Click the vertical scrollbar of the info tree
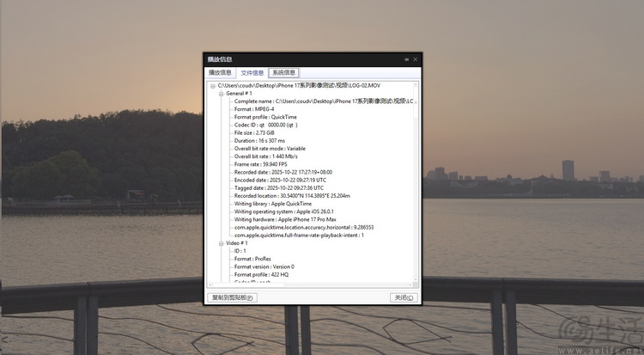Viewport: 644px width, 355px height. pos(416,172)
